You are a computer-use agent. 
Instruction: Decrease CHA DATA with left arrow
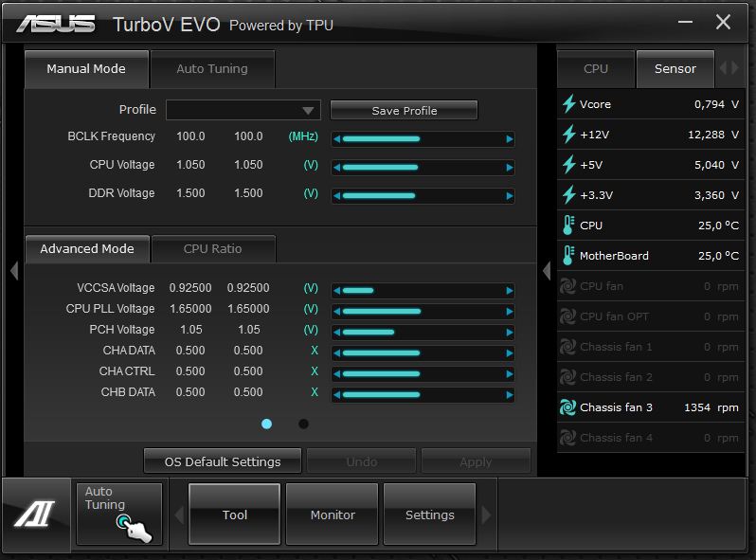point(337,353)
